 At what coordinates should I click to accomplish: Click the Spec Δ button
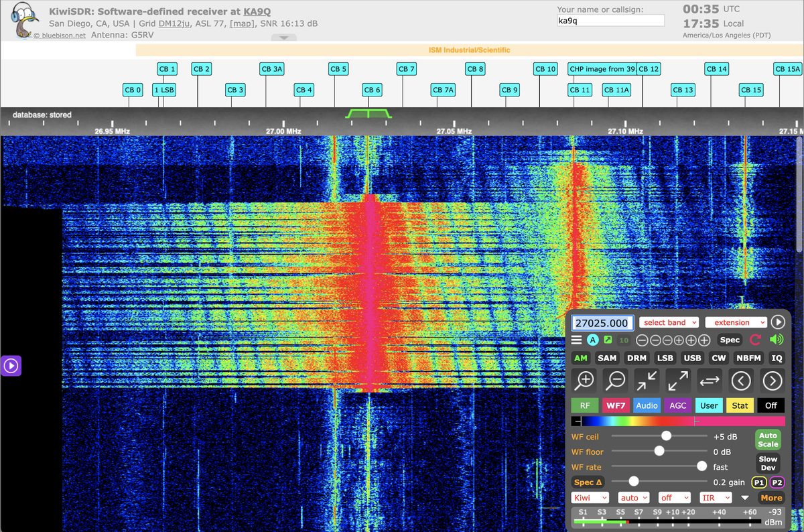click(588, 482)
